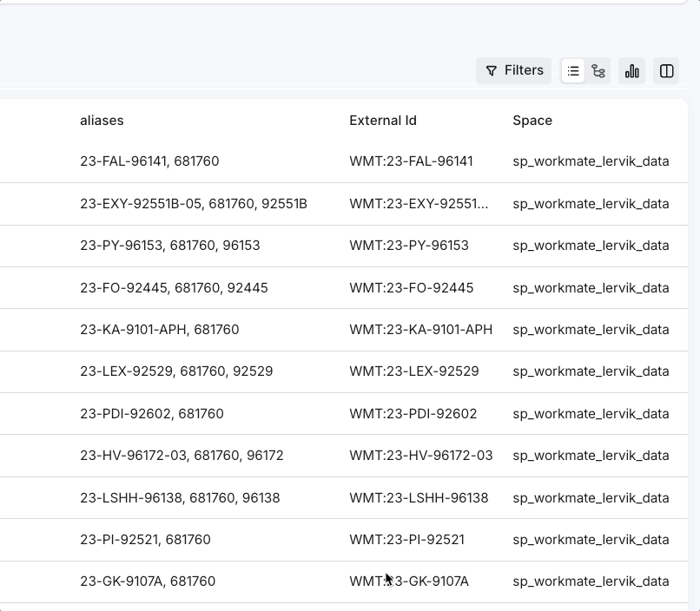Viewport: 700px width, 611px height.
Task: Click the truncated WMT:23-EXY-92551 external ID
Action: click(419, 204)
